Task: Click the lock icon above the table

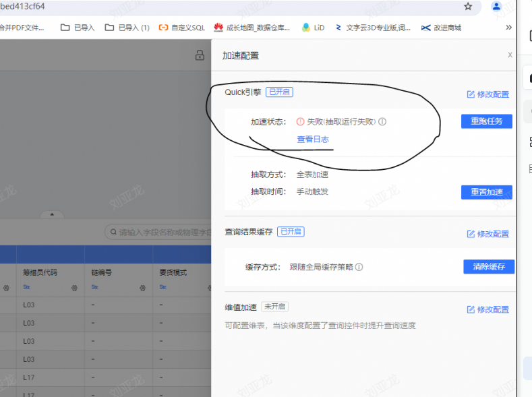Action: [199, 55]
